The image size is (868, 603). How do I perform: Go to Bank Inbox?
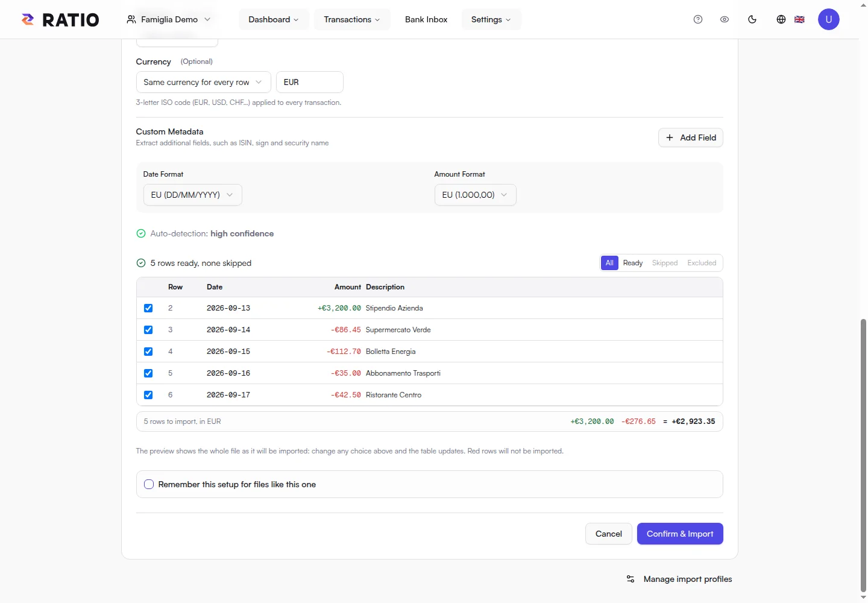(426, 19)
